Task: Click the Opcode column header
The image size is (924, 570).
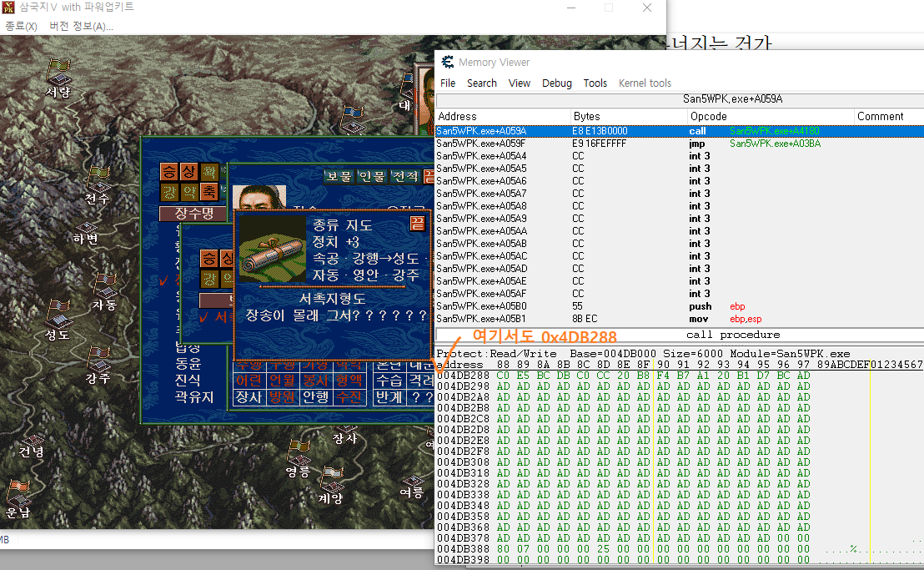Action: [771, 116]
